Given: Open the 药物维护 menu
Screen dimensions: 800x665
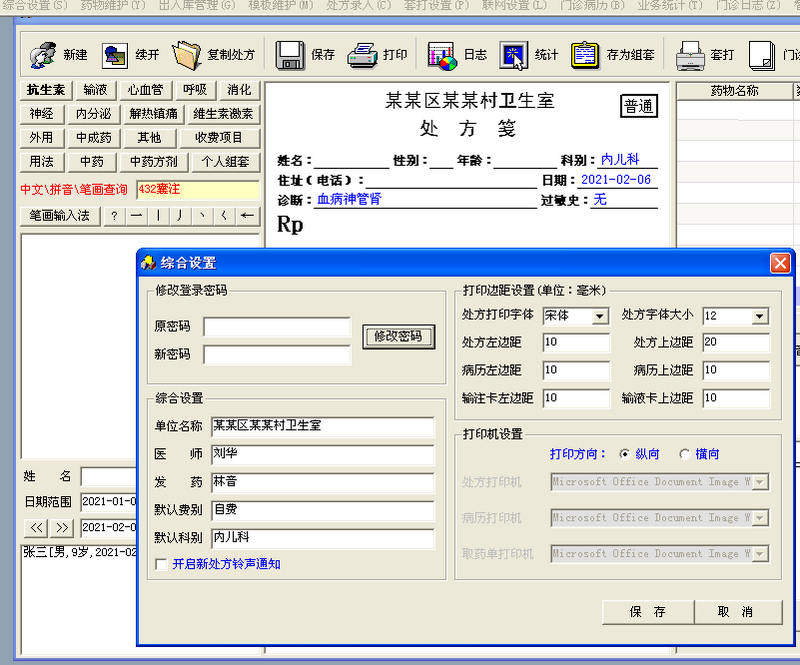Looking at the screenshot, I should [113, 6].
